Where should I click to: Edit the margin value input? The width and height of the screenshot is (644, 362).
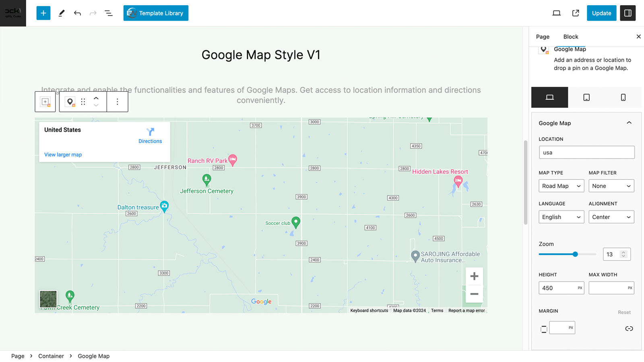click(562, 328)
